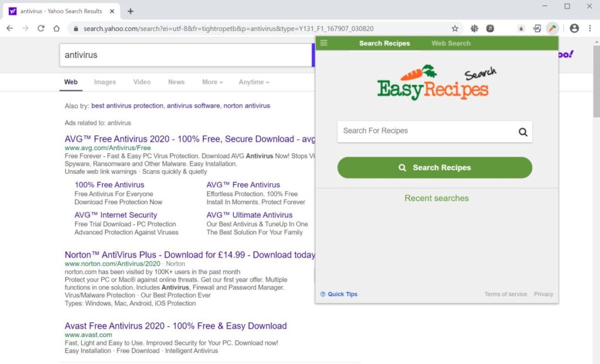Click the magnifying glass in the recipe search field
This screenshot has height=364, width=600.
pyautogui.click(x=523, y=132)
